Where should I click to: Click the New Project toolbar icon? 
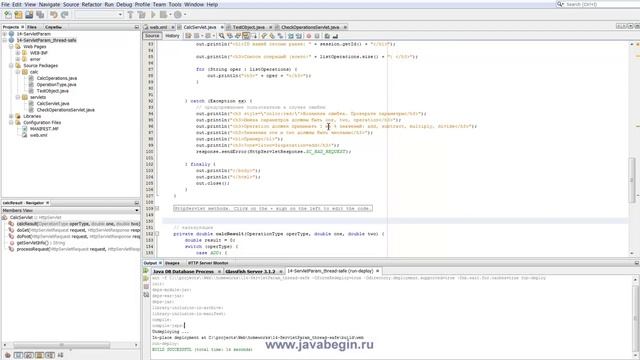18,15
